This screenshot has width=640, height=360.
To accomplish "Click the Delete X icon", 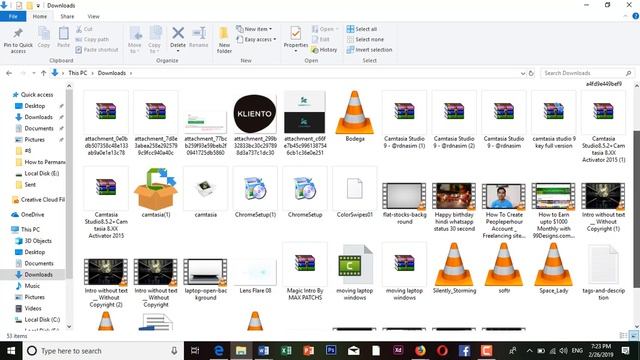I will pyautogui.click(x=178, y=33).
